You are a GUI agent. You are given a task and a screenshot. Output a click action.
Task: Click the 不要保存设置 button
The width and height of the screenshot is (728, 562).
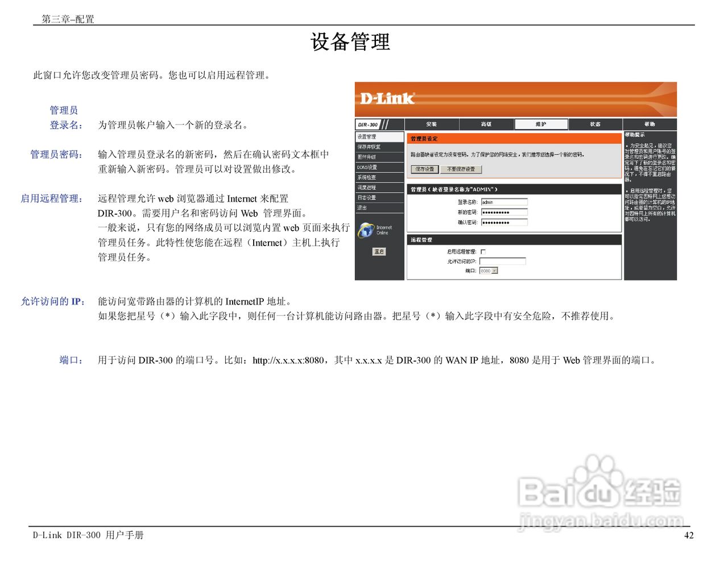[x=461, y=169]
